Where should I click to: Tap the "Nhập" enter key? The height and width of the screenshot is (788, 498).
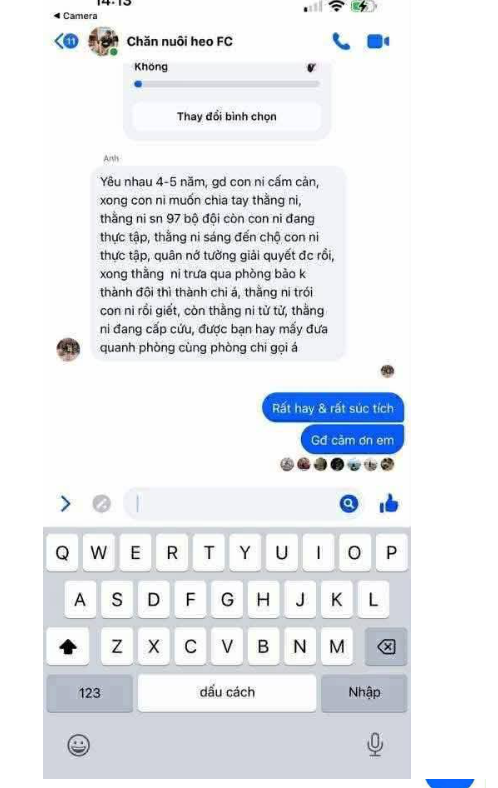click(x=364, y=693)
